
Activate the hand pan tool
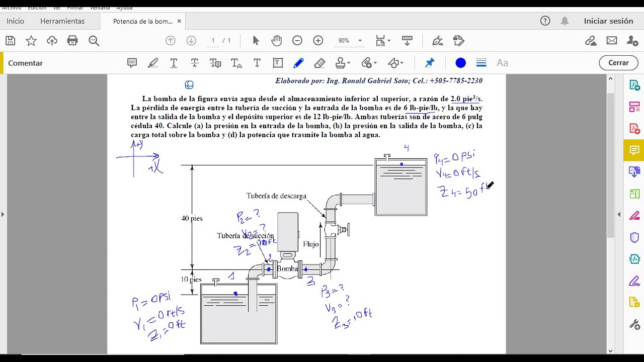276,41
